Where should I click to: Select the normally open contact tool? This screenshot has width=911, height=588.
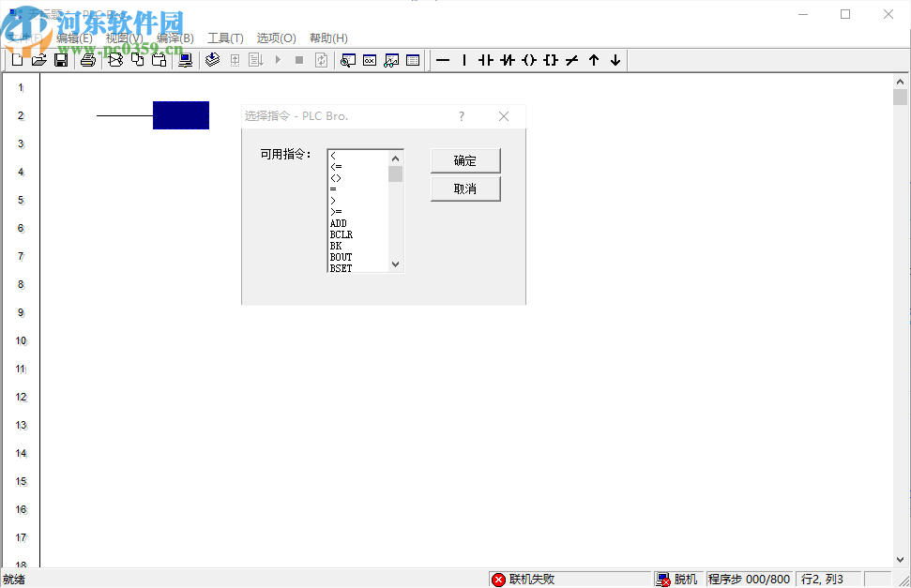(x=485, y=60)
